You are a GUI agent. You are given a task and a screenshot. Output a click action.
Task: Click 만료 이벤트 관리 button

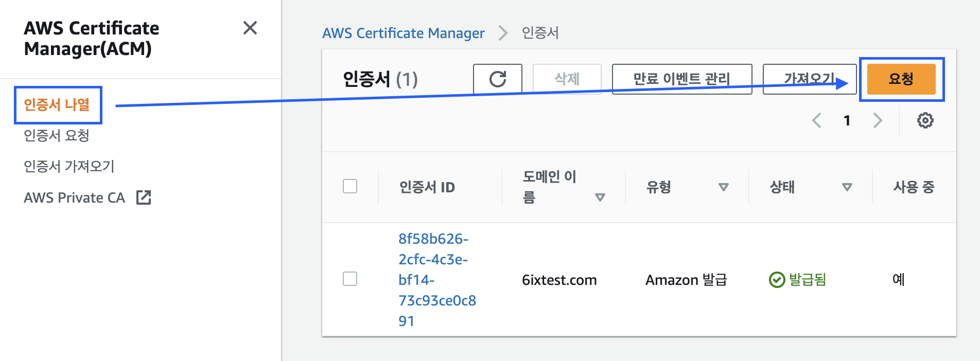click(x=682, y=79)
